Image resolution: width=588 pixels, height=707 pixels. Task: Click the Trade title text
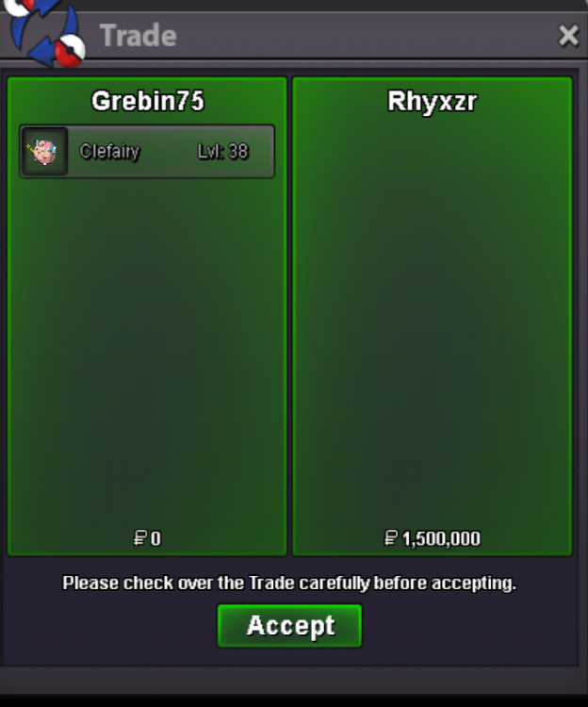[138, 36]
